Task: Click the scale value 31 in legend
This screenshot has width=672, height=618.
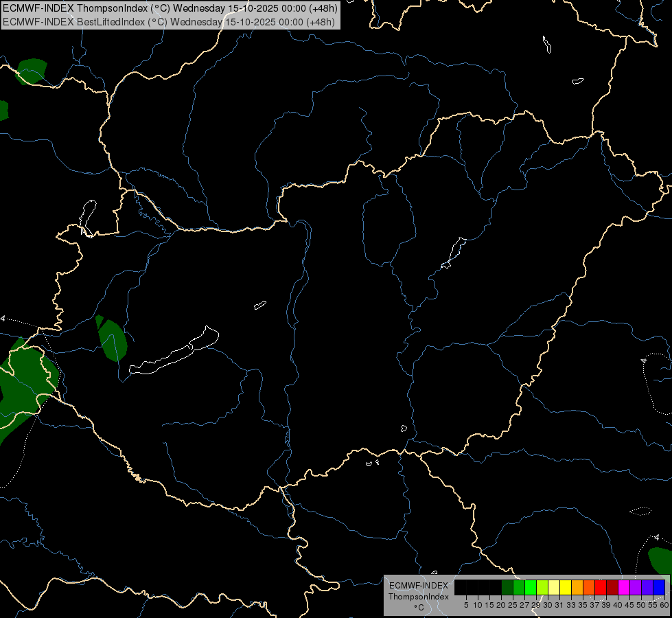Action: tap(559, 605)
